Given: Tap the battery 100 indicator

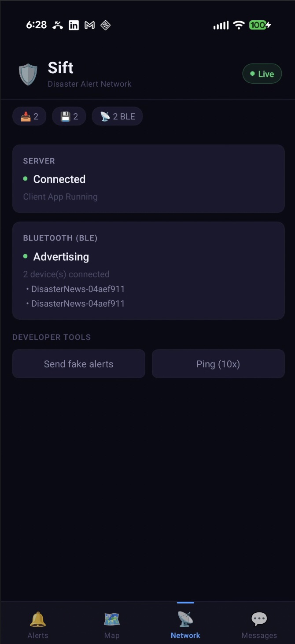Looking at the screenshot, I should pos(260,25).
